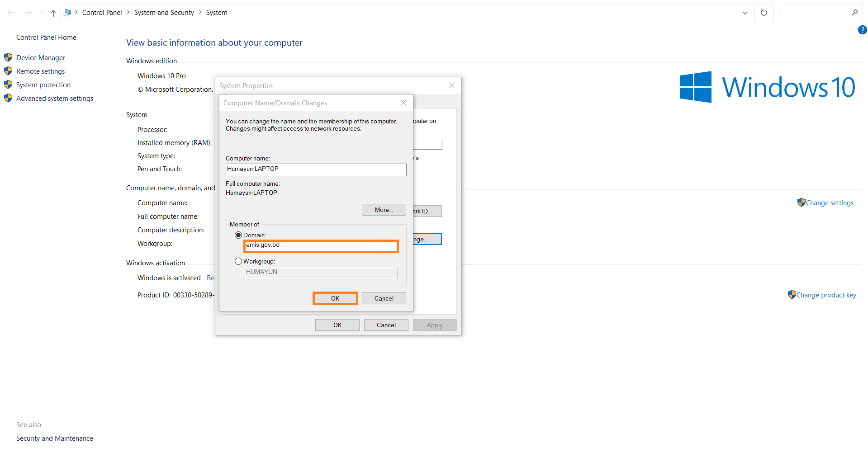Expand address bar history dropdown
Screen dimensions: 868x452
[745, 13]
